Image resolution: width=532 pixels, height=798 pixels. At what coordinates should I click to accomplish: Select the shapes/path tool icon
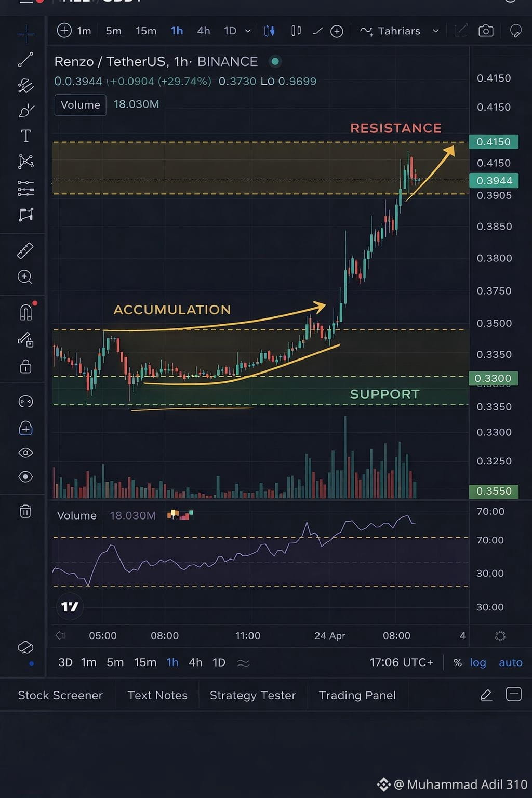coord(26,214)
